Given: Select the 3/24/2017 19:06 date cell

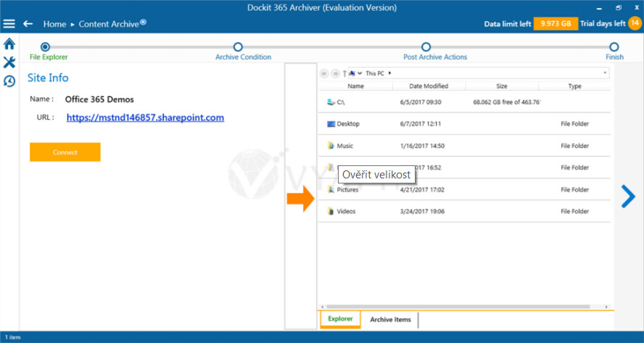Looking at the screenshot, I should pyautogui.click(x=422, y=212).
